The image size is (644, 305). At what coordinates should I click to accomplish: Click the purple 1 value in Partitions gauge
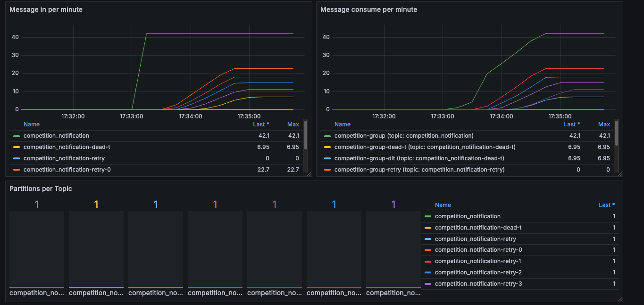(393, 205)
